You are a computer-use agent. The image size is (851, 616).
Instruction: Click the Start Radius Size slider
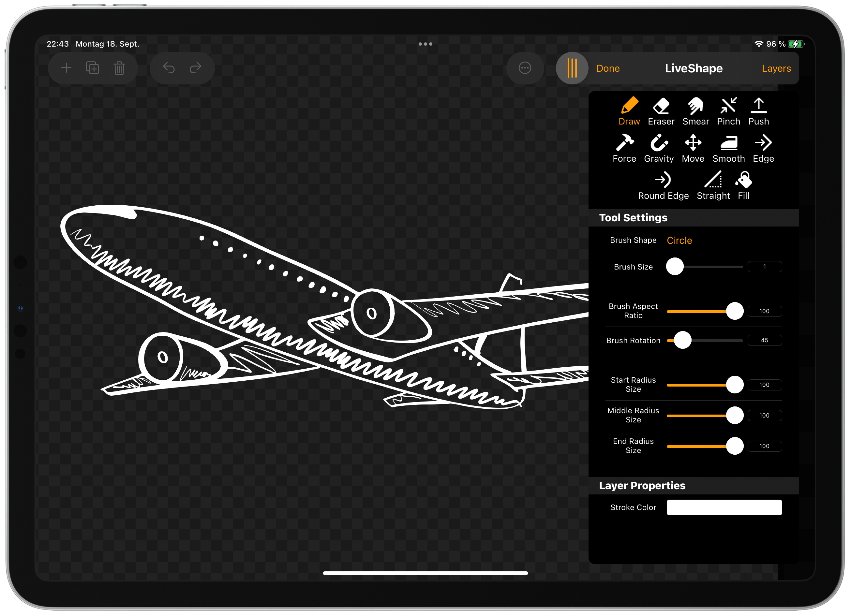[x=704, y=385]
